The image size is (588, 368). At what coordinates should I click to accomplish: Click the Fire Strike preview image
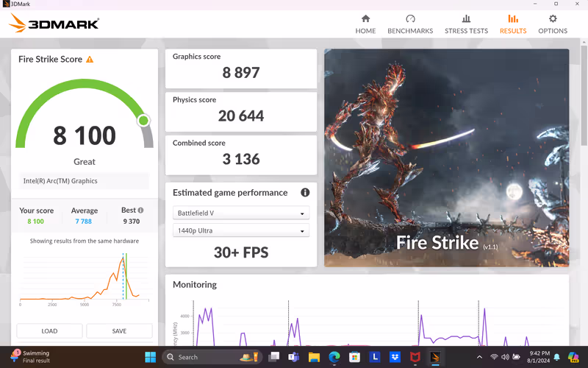pos(446,158)
